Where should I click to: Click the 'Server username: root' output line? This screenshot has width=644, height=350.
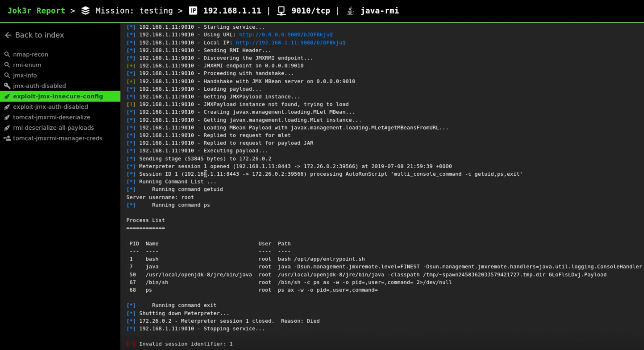[160, 197]
